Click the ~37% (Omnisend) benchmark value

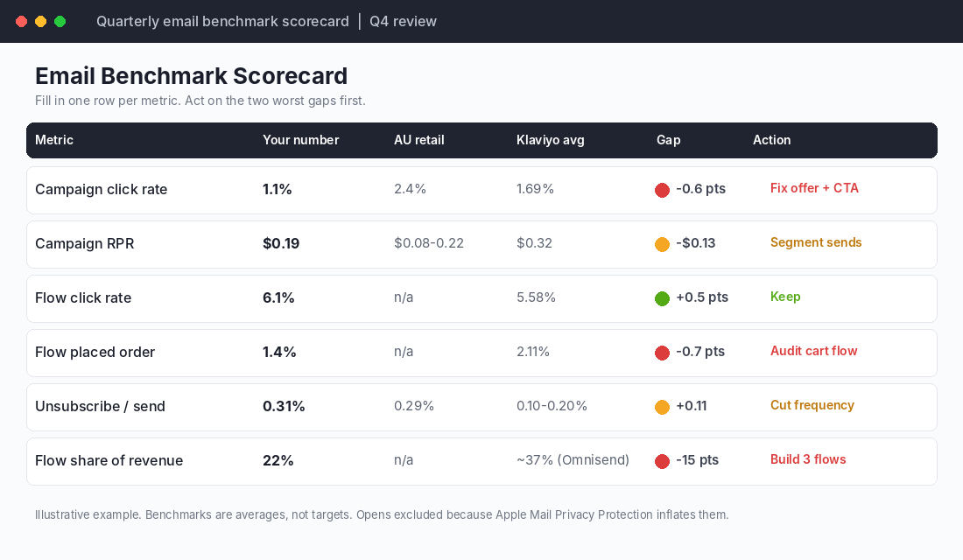[573, 460]
